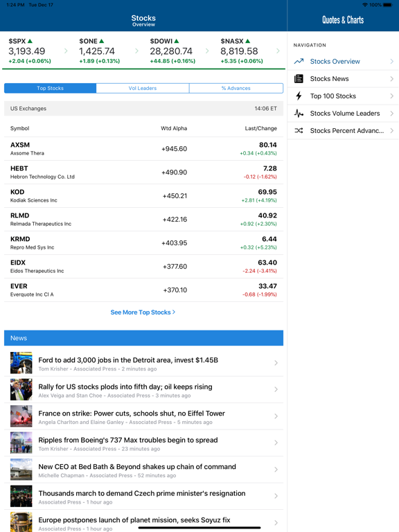Tap the Stocks News newspaper icon
The image size is (399, 532).
point(299,79)
